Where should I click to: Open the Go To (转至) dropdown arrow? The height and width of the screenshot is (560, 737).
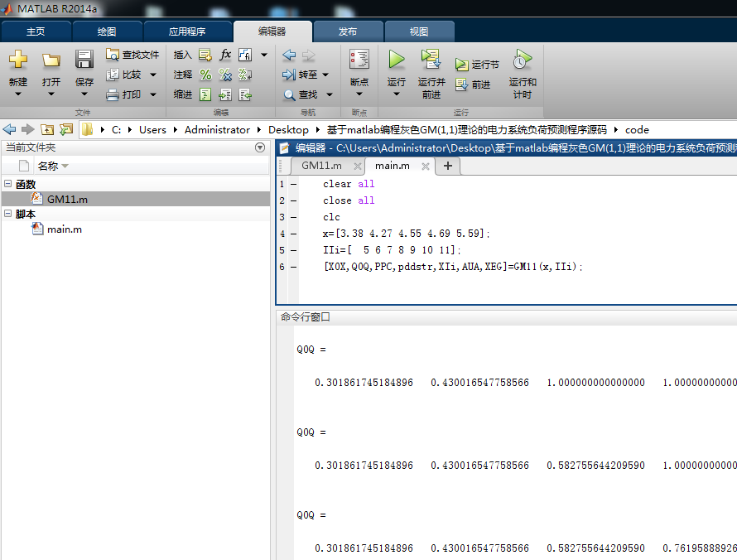[x=325, y=75]
